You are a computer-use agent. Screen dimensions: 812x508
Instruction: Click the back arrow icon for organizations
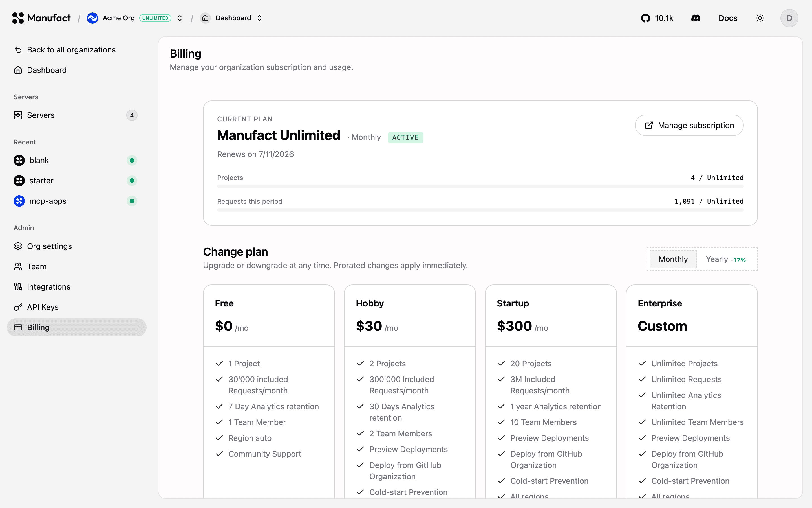pos(18,50)
